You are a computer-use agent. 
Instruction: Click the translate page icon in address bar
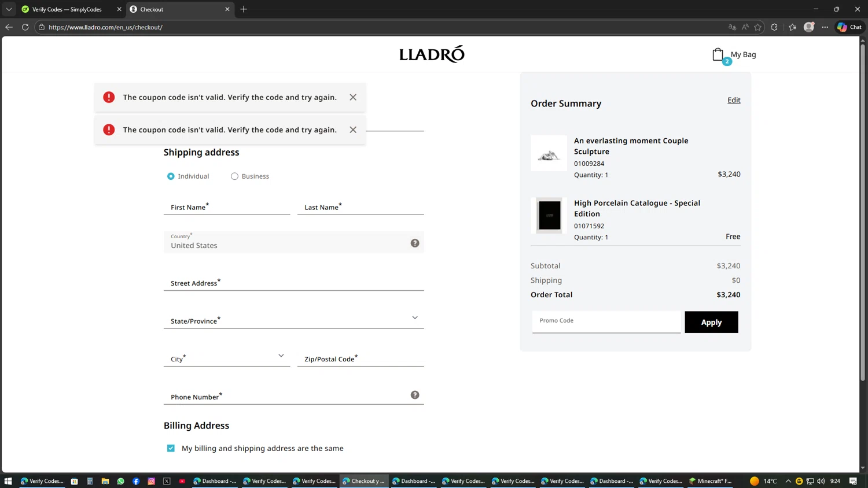732,27
